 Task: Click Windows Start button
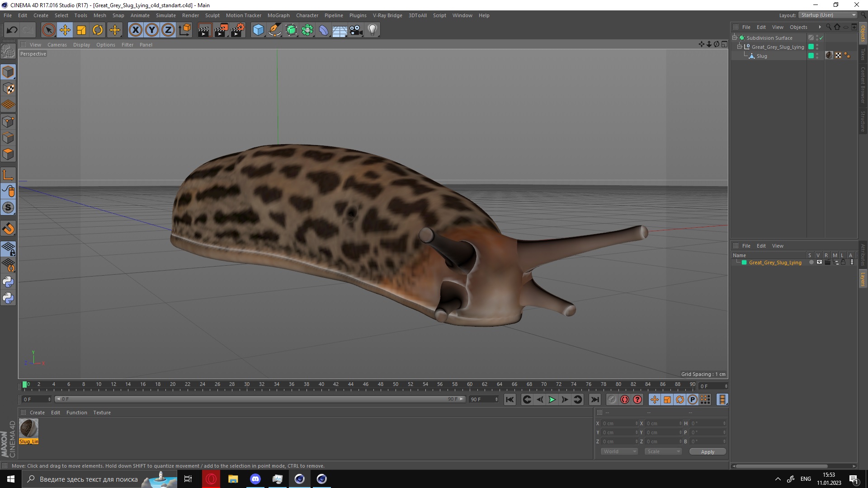coord(11,479)
